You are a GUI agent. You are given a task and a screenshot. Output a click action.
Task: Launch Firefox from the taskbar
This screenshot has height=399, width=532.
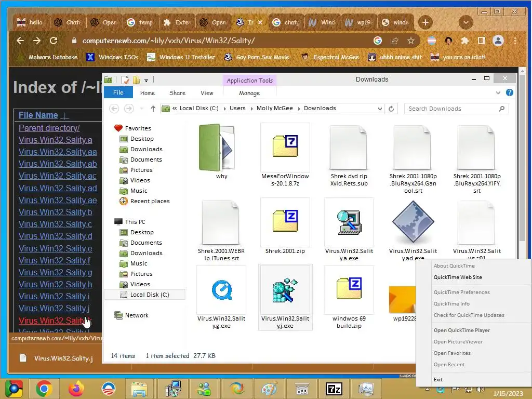click(x=76, y=389)
